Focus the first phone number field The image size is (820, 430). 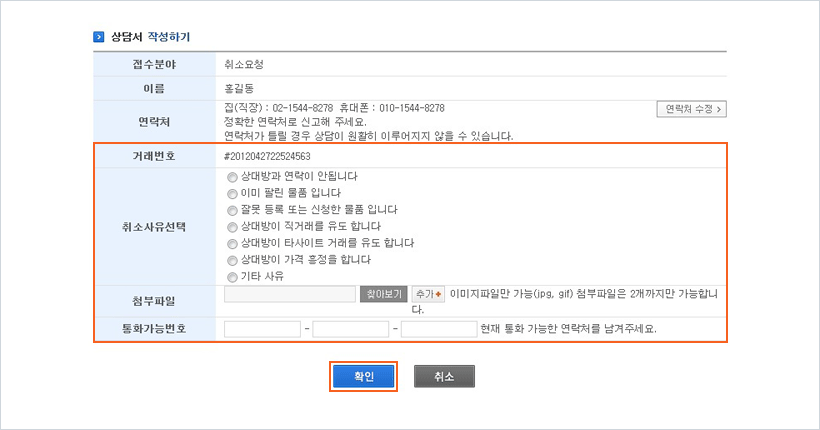click(x=262, y=329)
